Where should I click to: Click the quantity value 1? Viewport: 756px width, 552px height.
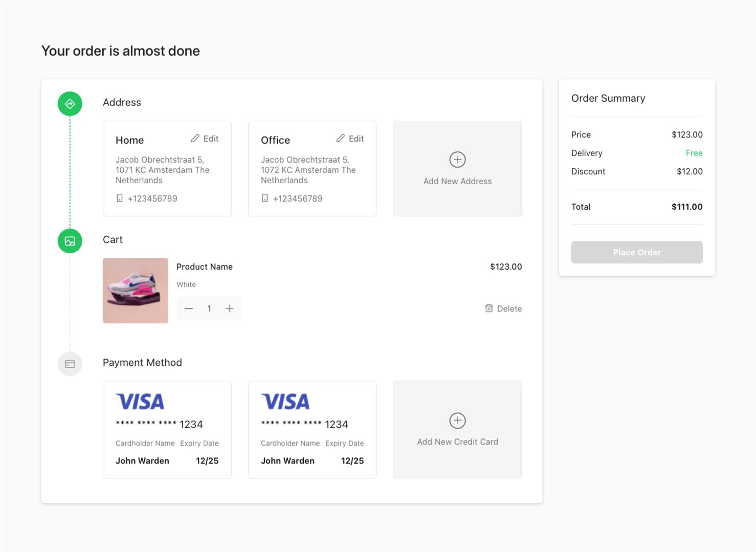(x=209, y=308)
